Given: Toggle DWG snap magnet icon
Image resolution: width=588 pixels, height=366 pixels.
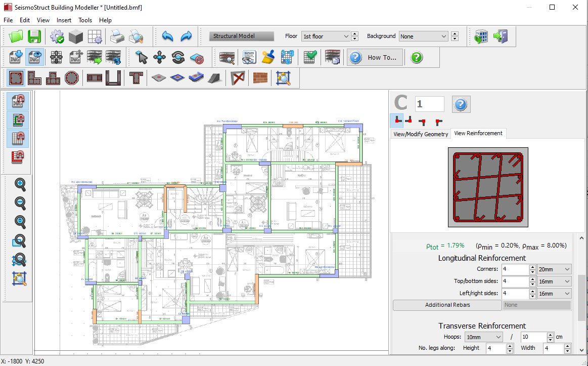Looking at the screenshot, I should 18,101.
